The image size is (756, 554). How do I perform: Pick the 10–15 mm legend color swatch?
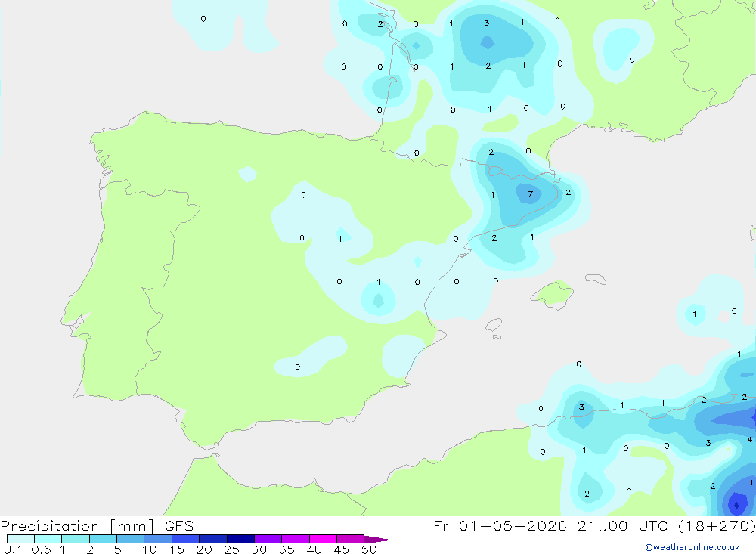click(158, 539)
